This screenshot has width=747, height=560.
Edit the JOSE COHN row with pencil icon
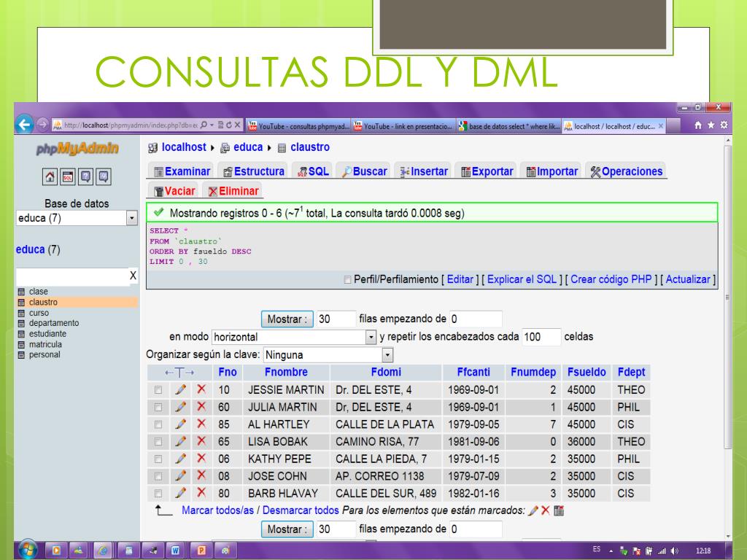(180, 475)
